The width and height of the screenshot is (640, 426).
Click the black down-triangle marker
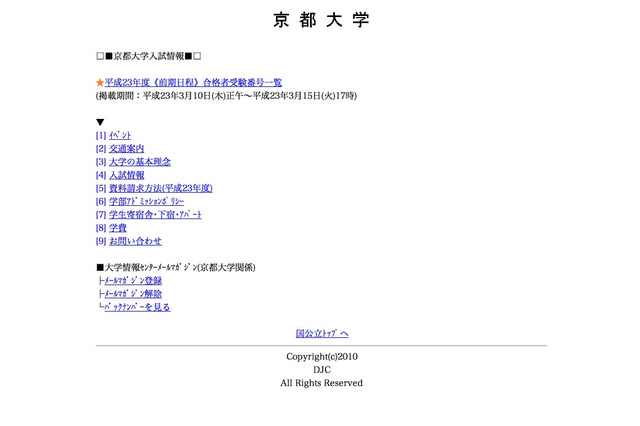coord(100,122)
